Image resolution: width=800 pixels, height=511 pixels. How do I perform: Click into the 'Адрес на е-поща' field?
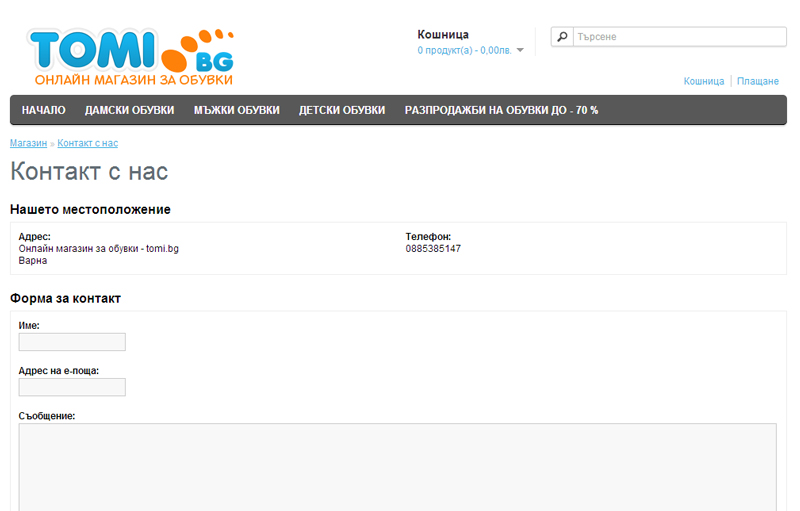coord(72,387)
